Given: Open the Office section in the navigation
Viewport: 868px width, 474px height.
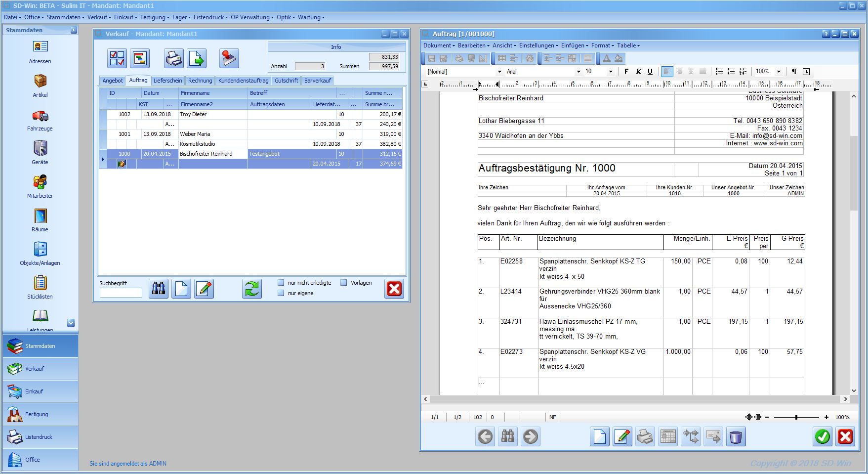Looking at the screenshot, I should (x=40, y=460).
